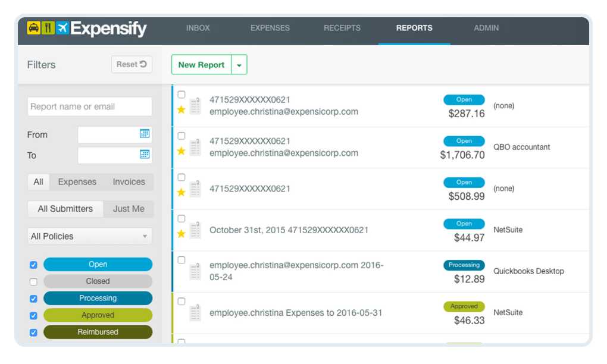This screenshot has width=607, height=364.
Task: Click the To date input field
Action: pyautogui.click(x=115, y=155)
